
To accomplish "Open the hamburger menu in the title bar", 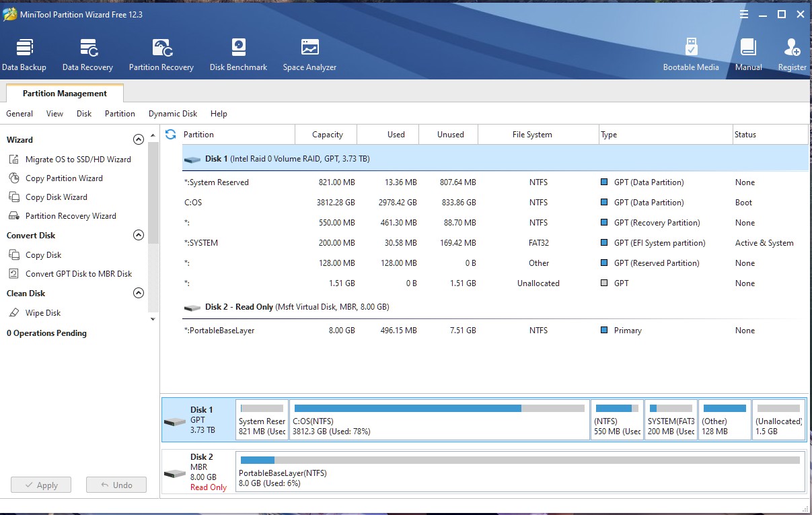I will tap(743, 14).
